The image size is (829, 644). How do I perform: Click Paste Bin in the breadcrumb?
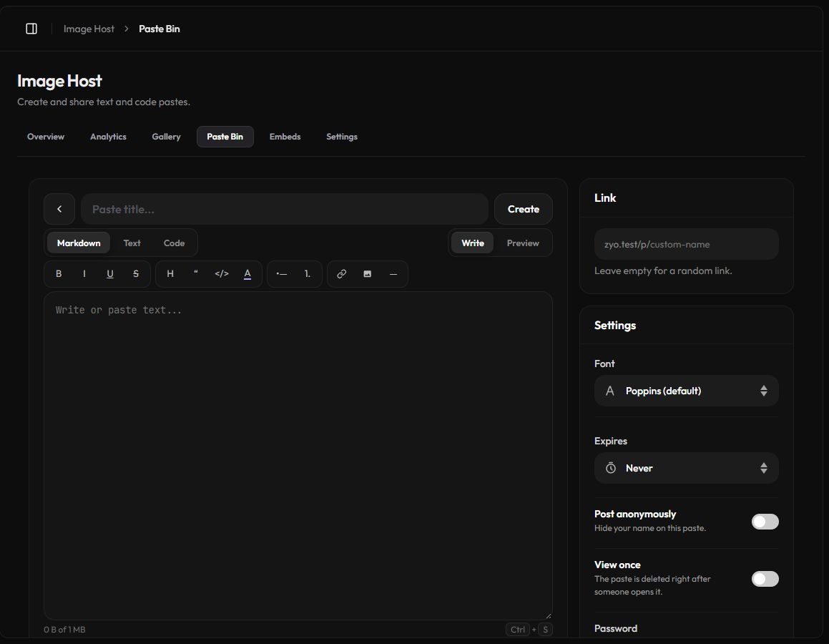pos(159,29)
